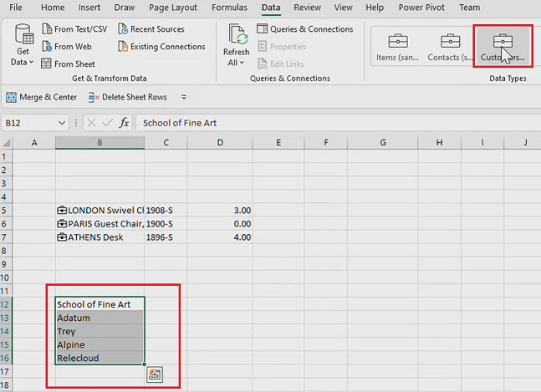
Task: Open Recent Sources list
Action: point(151,28)
